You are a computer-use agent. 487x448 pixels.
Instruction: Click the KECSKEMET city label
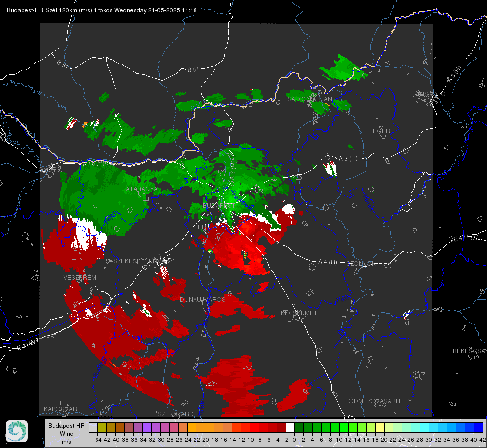(299, 313)
